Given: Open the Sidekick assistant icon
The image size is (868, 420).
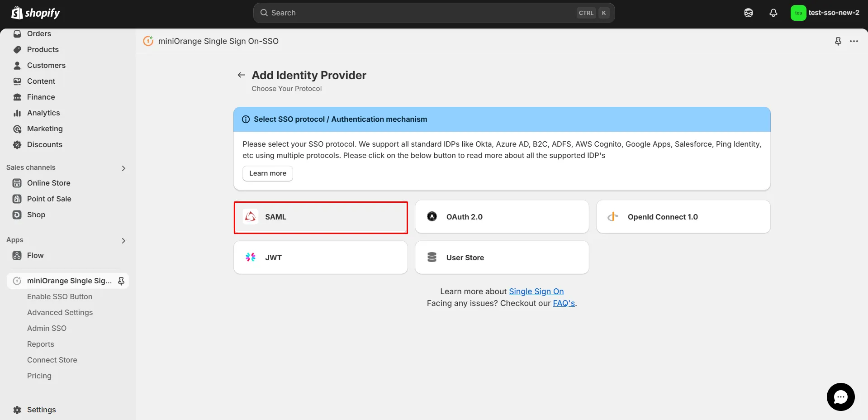Looking at the screenshot, I should coord(749,13).
